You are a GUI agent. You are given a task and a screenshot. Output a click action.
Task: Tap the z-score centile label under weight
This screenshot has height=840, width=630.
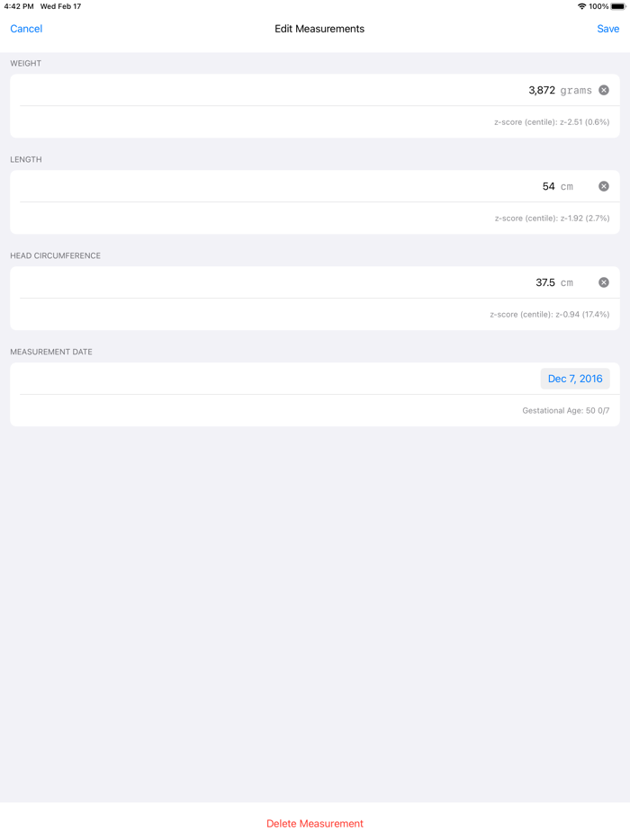click(549, 121)
